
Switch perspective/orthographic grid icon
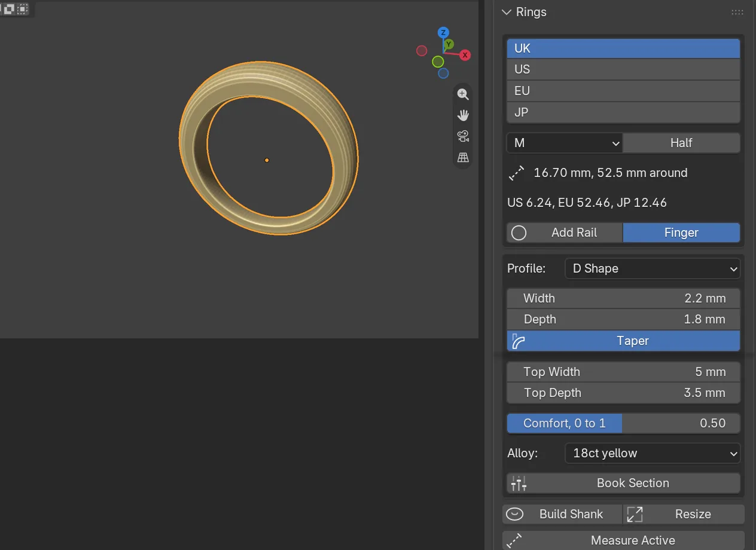[463, 157]
